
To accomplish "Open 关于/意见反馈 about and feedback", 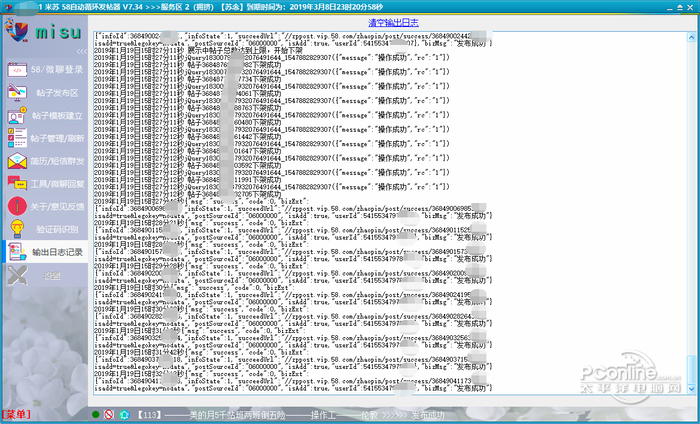I will 45,207.
